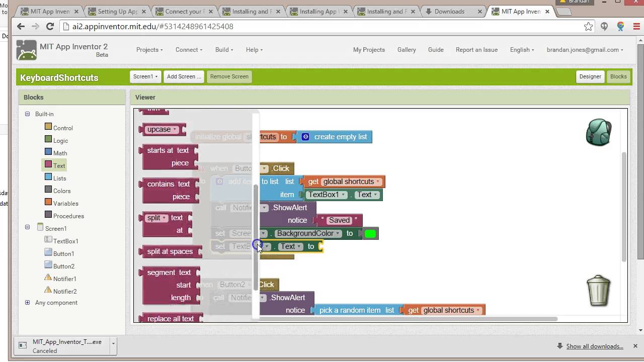Collapse the Built-in tree section
The width and height of the screenshot is (644, 362).
coord(27,114)
